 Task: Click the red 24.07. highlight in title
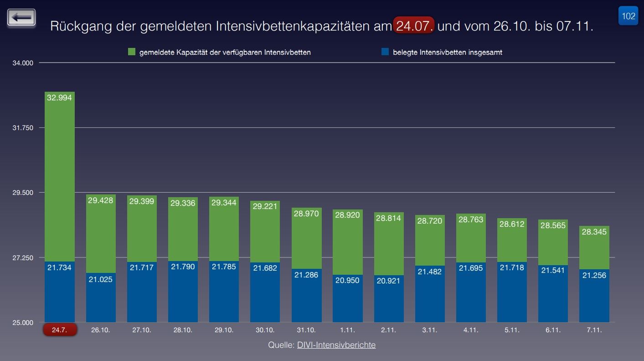414,26
